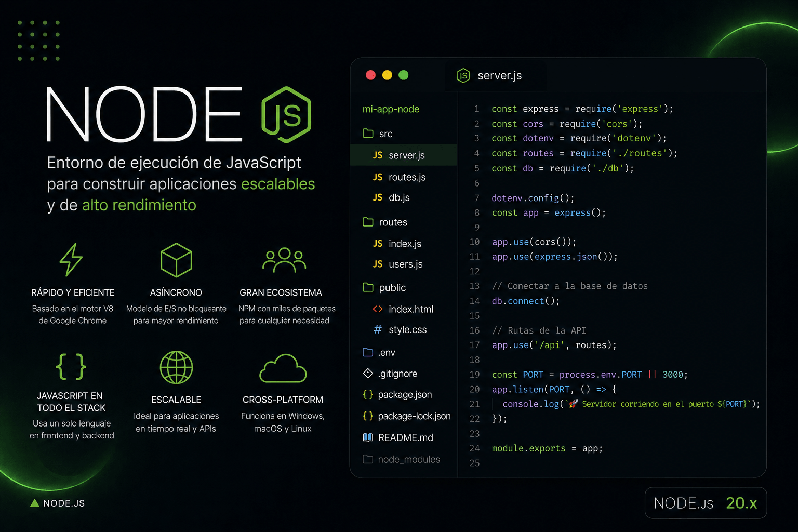Switch to the server.js editor tab
Image resolution: width=798 pixels, height=532 pixels.
pos(496,76)
